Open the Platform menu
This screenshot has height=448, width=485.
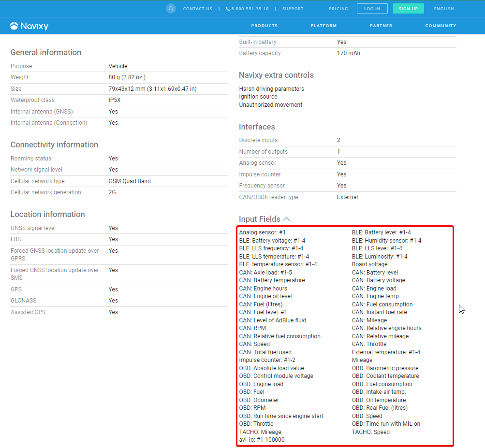click(x=323, y=26)
